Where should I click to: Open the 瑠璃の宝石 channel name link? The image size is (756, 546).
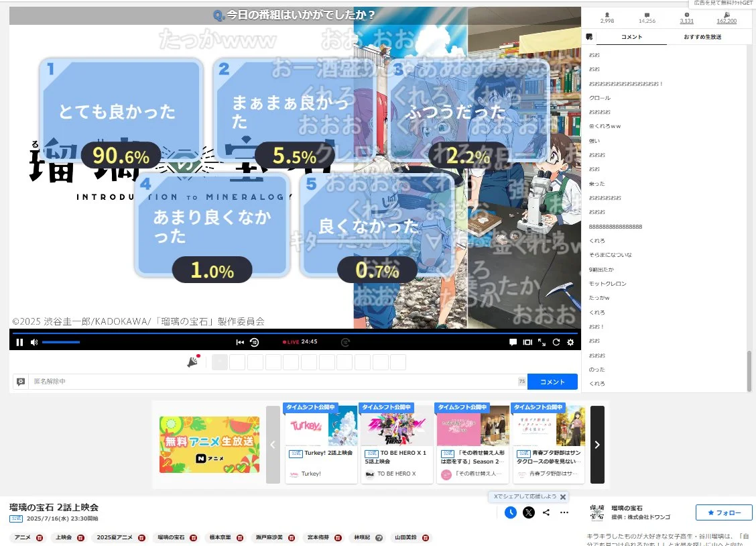point(627,508)
